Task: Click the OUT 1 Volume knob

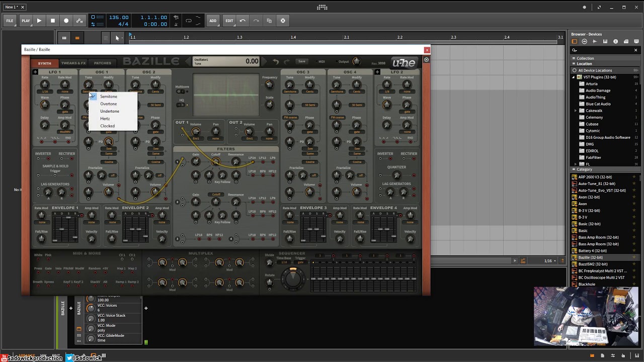Action: coord(195,132)
